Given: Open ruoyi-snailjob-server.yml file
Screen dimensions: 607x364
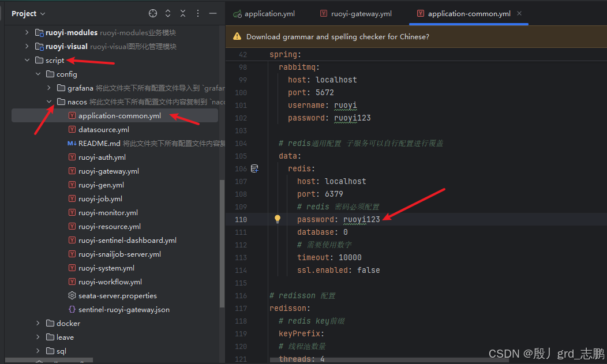Looking at the screenshot, I should click(x=119, y=254).
